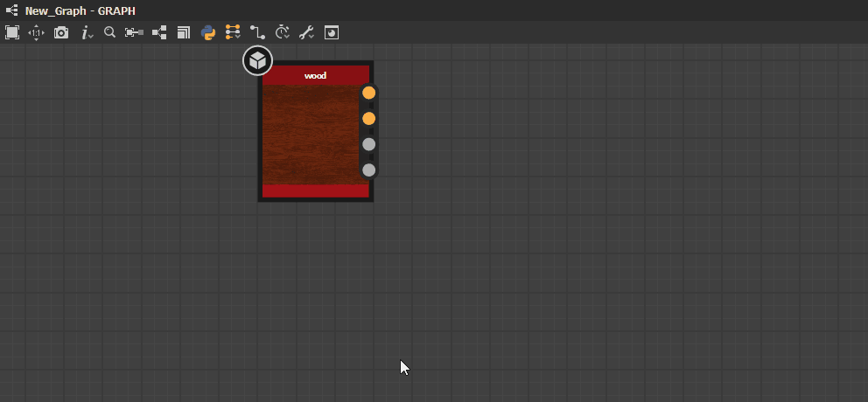Open the Python scripting icon

208,32
